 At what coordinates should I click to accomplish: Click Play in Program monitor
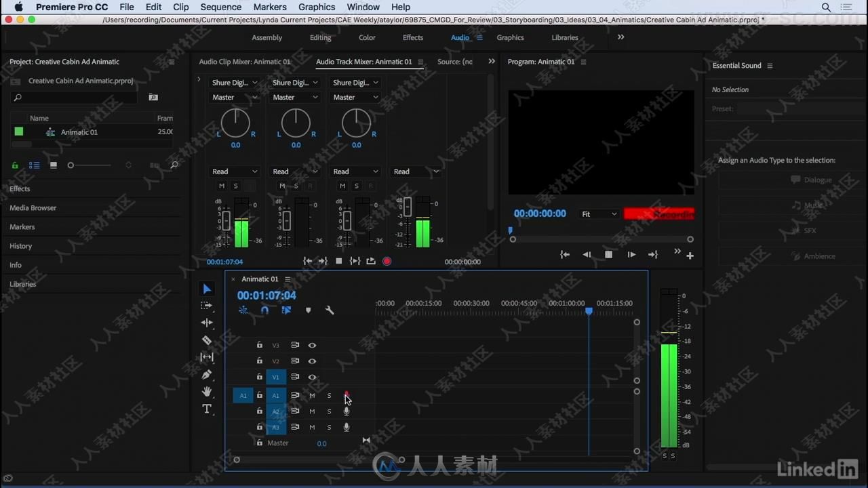tap(631, 255)
